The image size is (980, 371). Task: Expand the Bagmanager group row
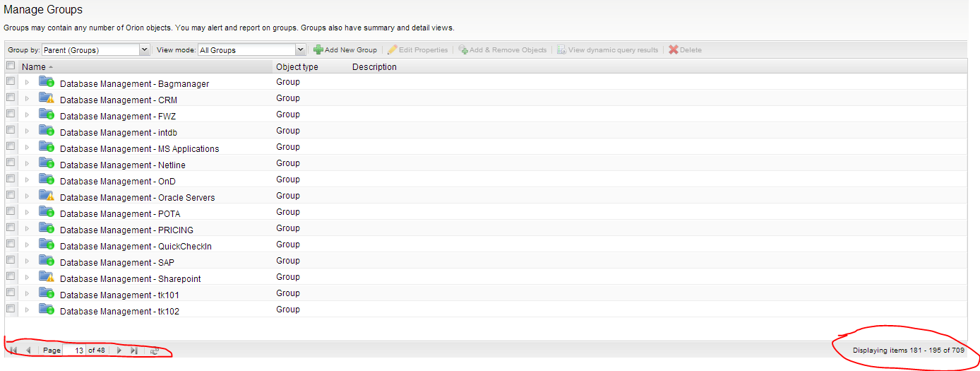28,83
